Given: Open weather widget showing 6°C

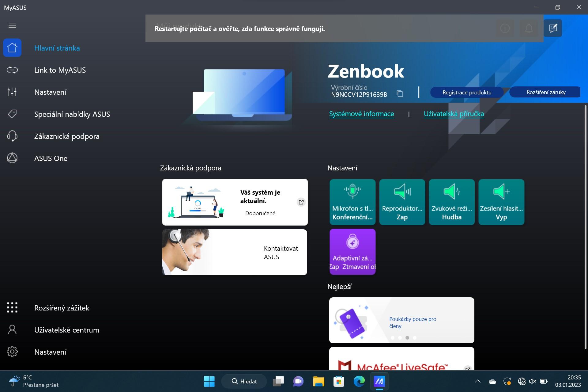Looking at the screenshot, I should (34, 381).
